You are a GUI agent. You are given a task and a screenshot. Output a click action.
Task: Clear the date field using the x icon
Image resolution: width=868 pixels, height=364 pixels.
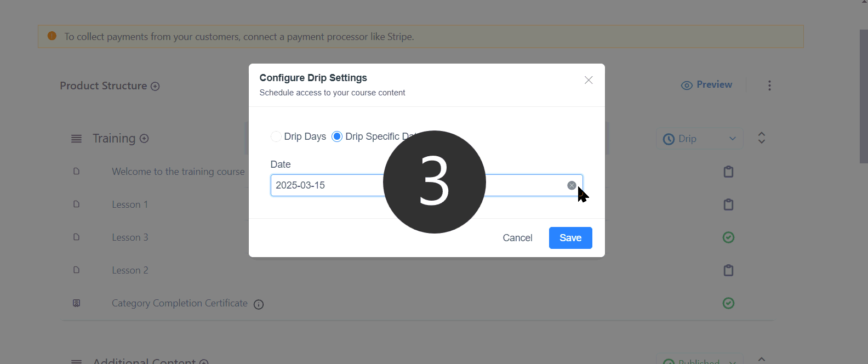[x=572, y=185]
